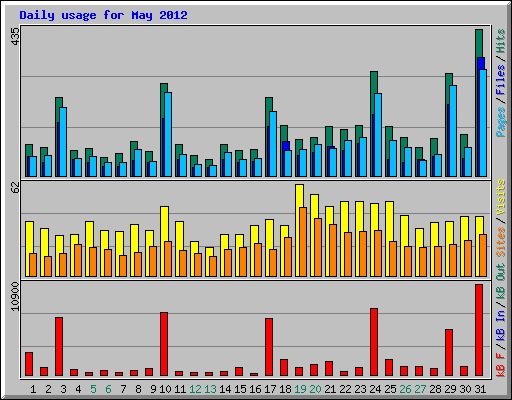Click day 17 on the x-axis
512x400 pixels.
click(270, 389)
